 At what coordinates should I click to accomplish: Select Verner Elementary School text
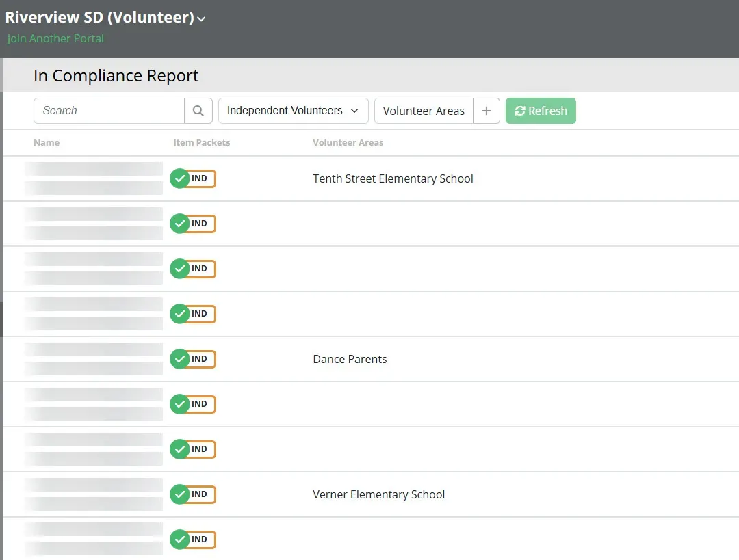[379, 494]
